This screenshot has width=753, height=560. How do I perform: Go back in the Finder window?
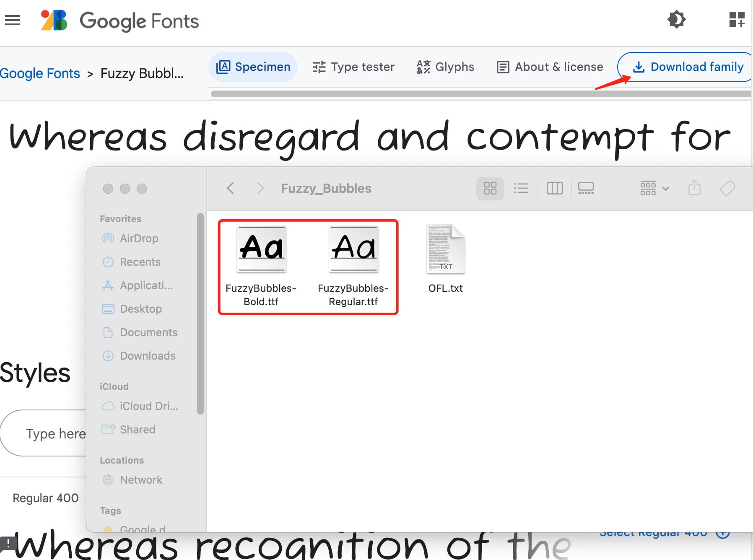[x=230, y=188]
